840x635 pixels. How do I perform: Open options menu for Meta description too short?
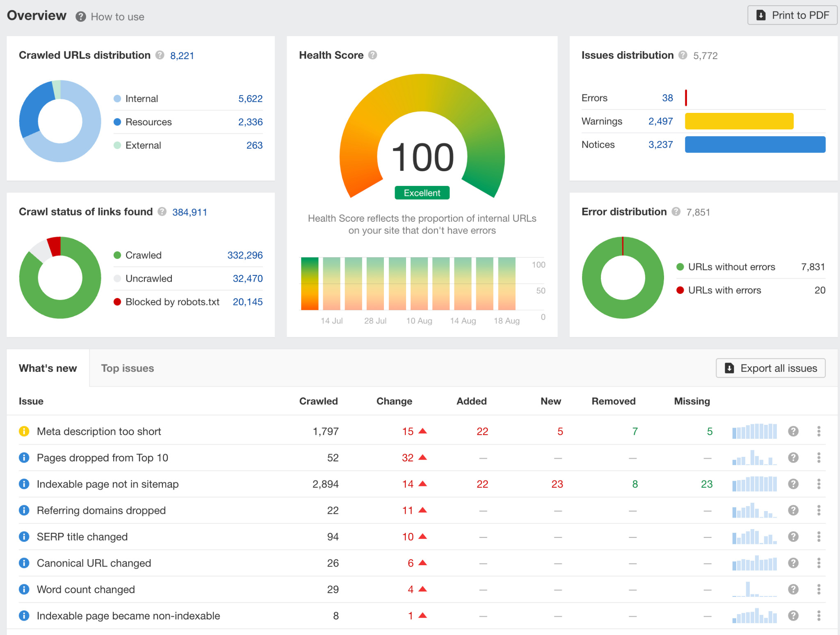point(819,431)
